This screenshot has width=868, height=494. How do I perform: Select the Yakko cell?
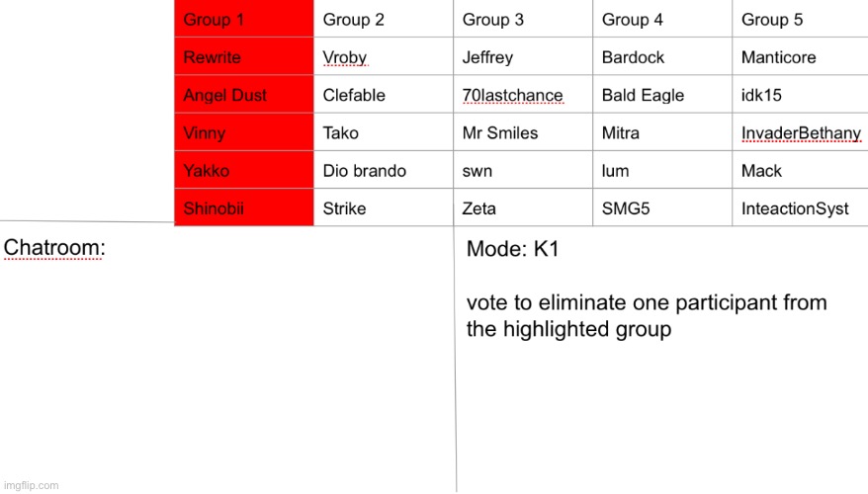coord(244,170)
